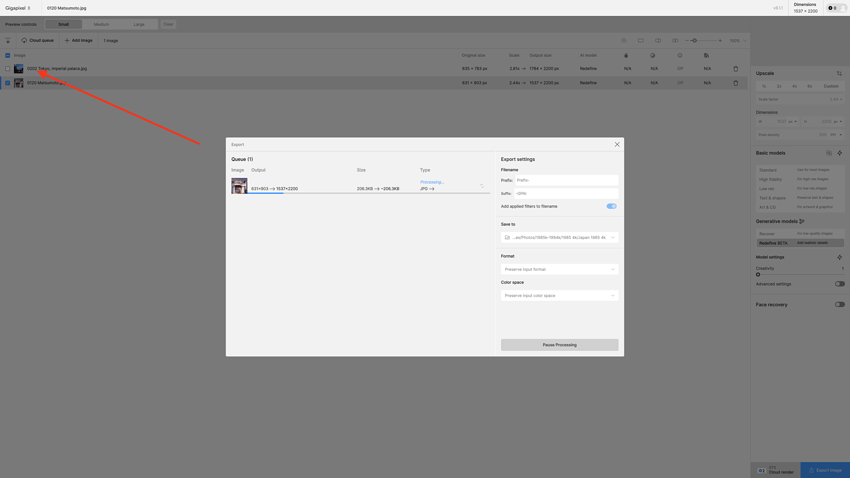Screen dimensions: 850x478
Task: Click the auto icon by Model settings
Action: (840, 257)
